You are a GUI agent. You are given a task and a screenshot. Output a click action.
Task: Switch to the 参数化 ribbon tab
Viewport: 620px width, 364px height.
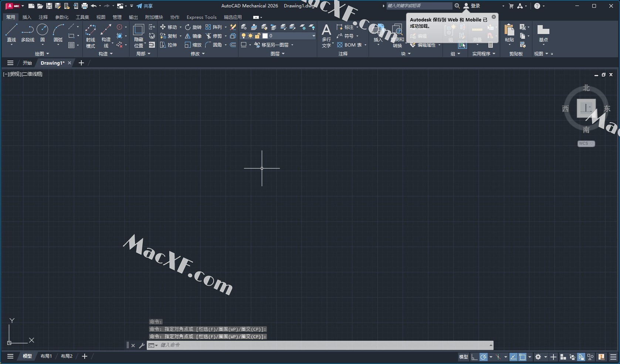click(62, 17)
